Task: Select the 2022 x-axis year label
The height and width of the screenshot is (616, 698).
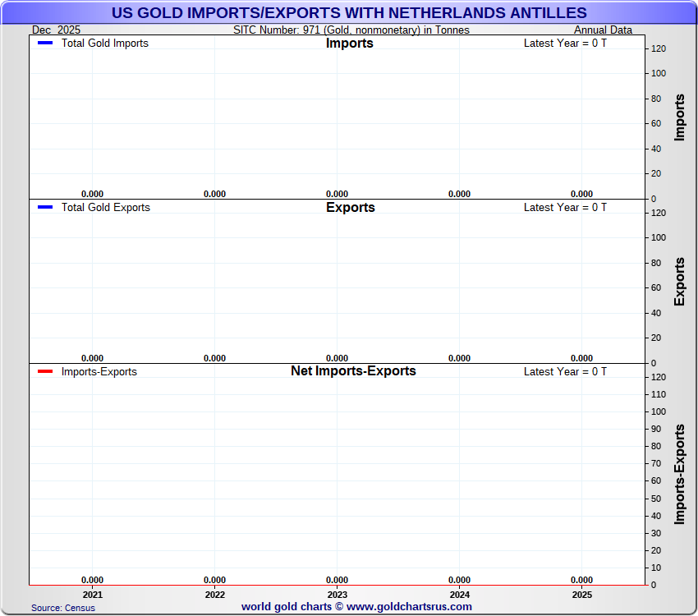Action: pos(215,595)
